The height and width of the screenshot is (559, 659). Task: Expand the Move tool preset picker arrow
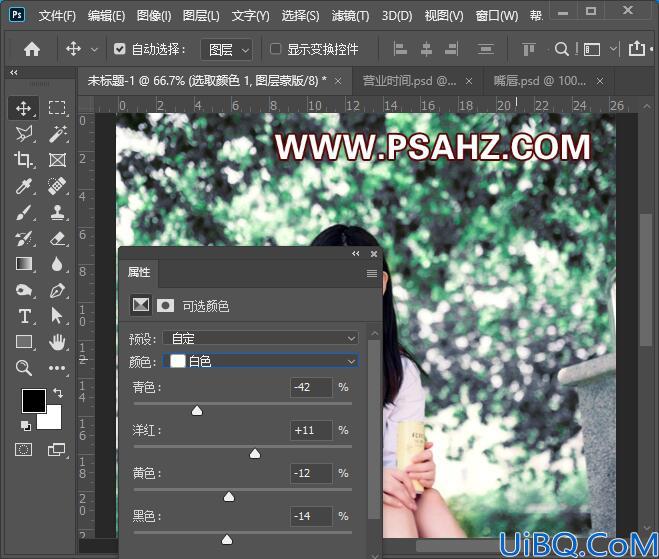tap(95, 50)
